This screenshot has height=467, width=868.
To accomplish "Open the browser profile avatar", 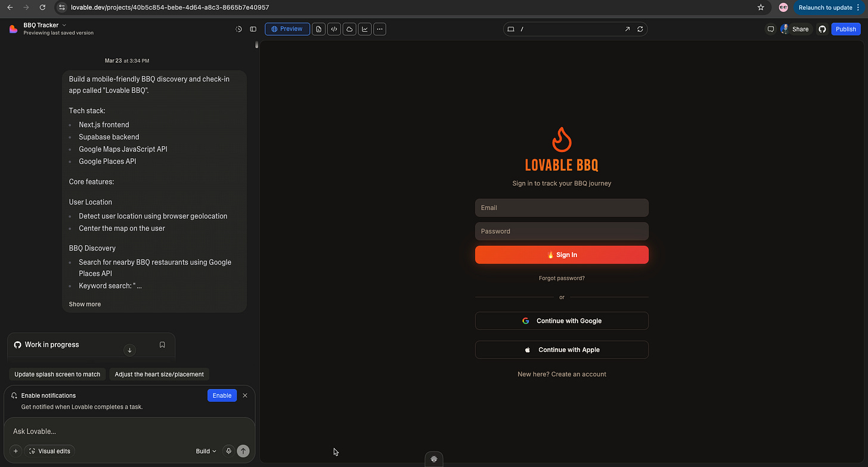I will coord(783,7).
